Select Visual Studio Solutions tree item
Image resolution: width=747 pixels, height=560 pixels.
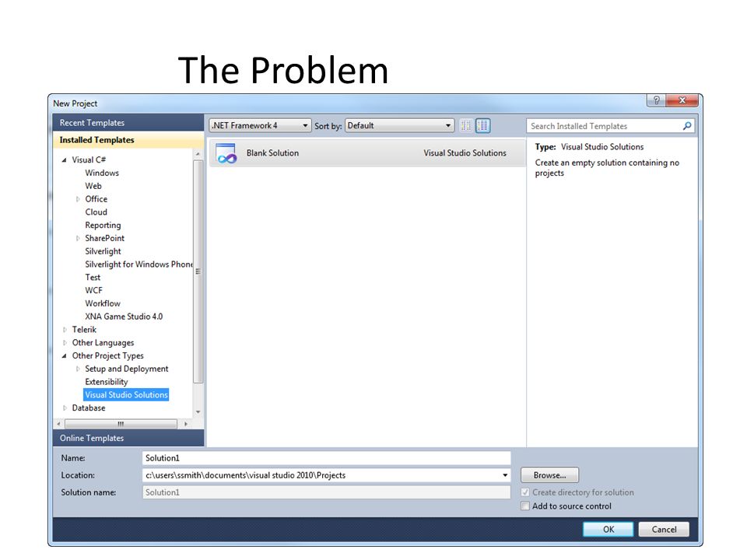tap(126, 395)
